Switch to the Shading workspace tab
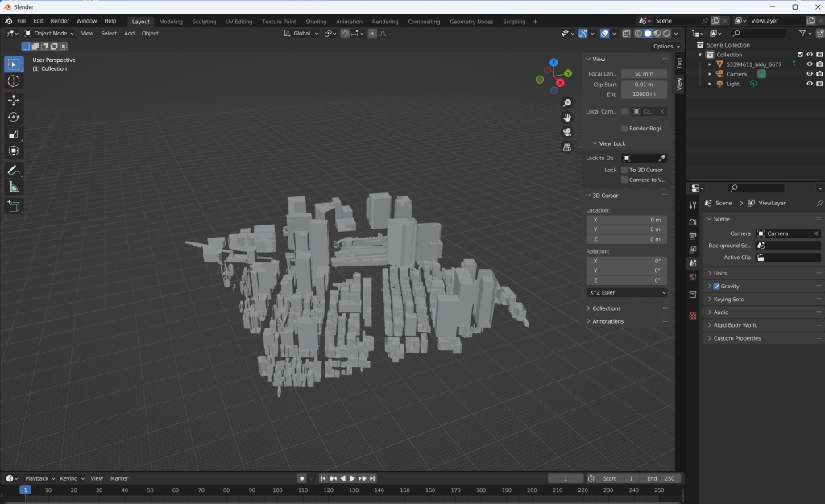This screenshot has height=504, width=825. [316, 22]
